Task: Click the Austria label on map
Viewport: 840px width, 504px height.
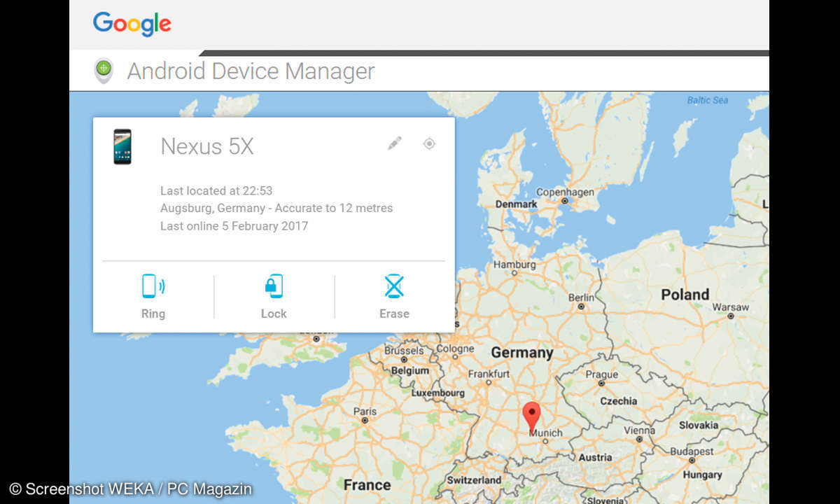Action: [x=595, y=457]
